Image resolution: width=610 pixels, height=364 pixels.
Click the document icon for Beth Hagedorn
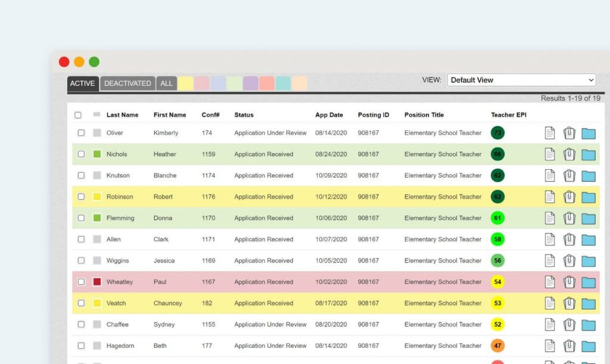[x=549, y=346]
